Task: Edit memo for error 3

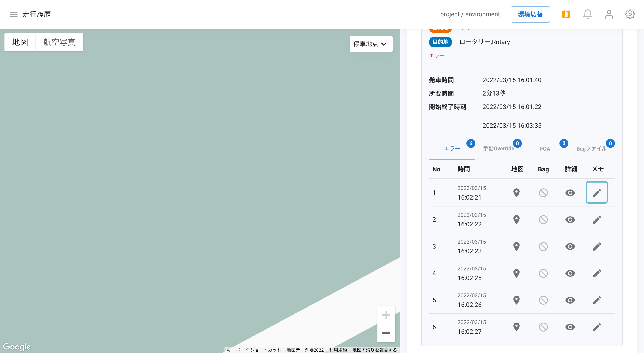Action: coord(597,246)
